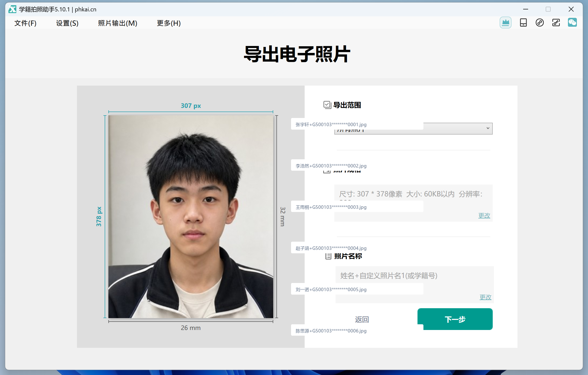This screenshot has height=375, width=588.
Task: Click the student ID photo preview
Action: [x=191, y=217]
